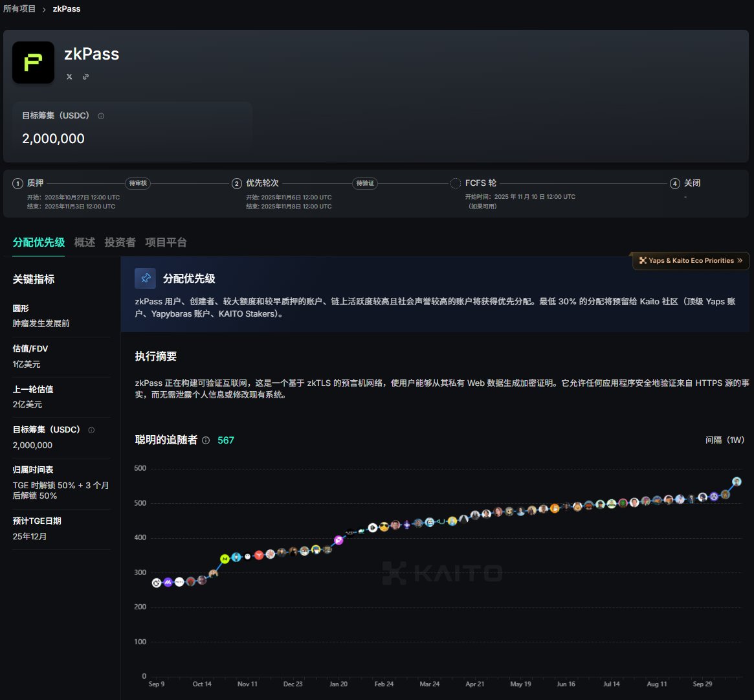The height and width of the screenshot is (700, 754).
Task: Open Yaps & Kaito Eco Priorities panel
Action: (x=691, y=260)
